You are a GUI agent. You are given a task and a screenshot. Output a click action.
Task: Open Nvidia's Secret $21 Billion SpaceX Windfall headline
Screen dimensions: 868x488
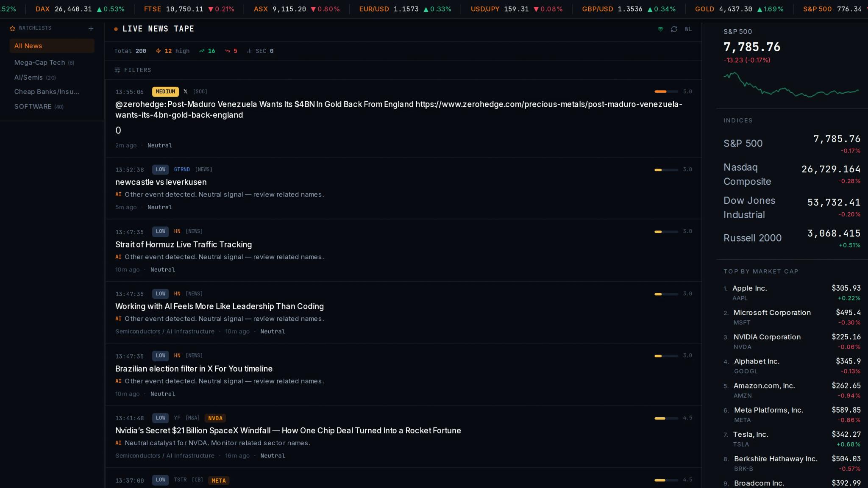click(288, 430)
